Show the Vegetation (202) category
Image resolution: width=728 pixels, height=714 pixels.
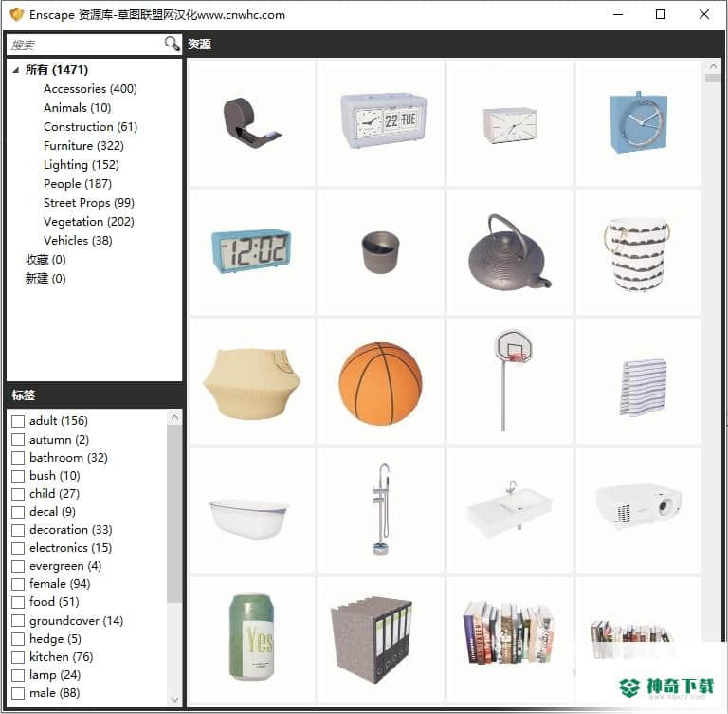pos(89,222)
